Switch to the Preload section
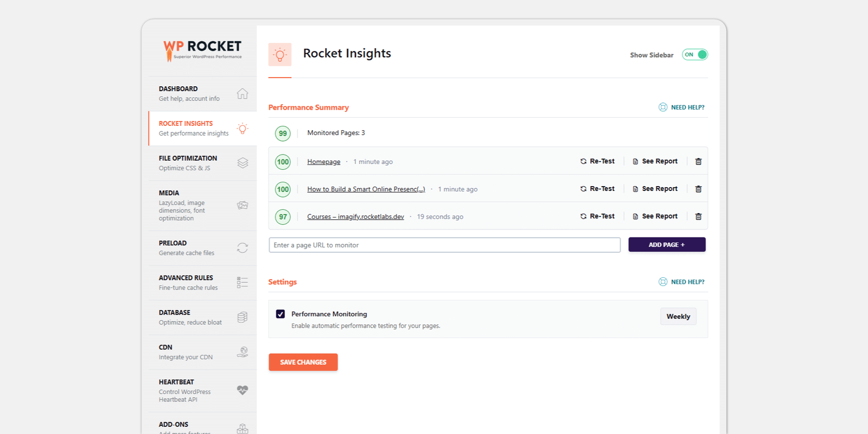Image resolution: width=868 pixels, height=434 pixels. click(x=202, y=248)
